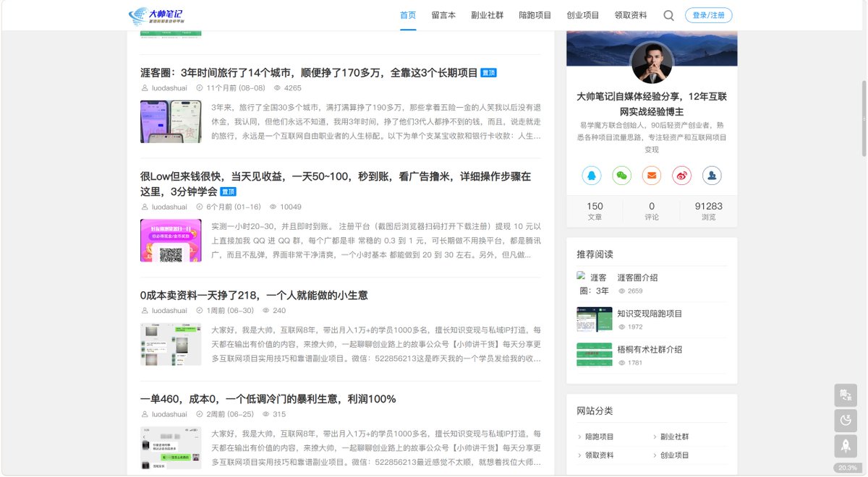Viewport: 868px width, 477px height.
Task: Open the recommended 知识变现陪跑项目 link
Action: (650, 314)
